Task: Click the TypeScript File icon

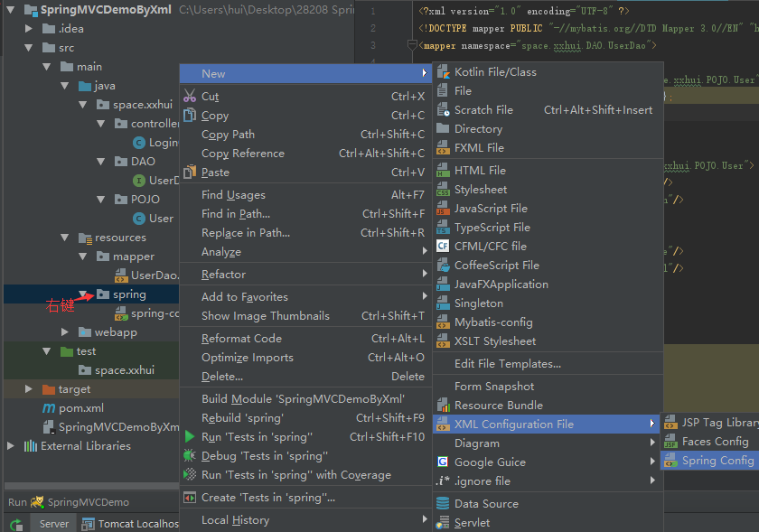Action: coord(443,227)
